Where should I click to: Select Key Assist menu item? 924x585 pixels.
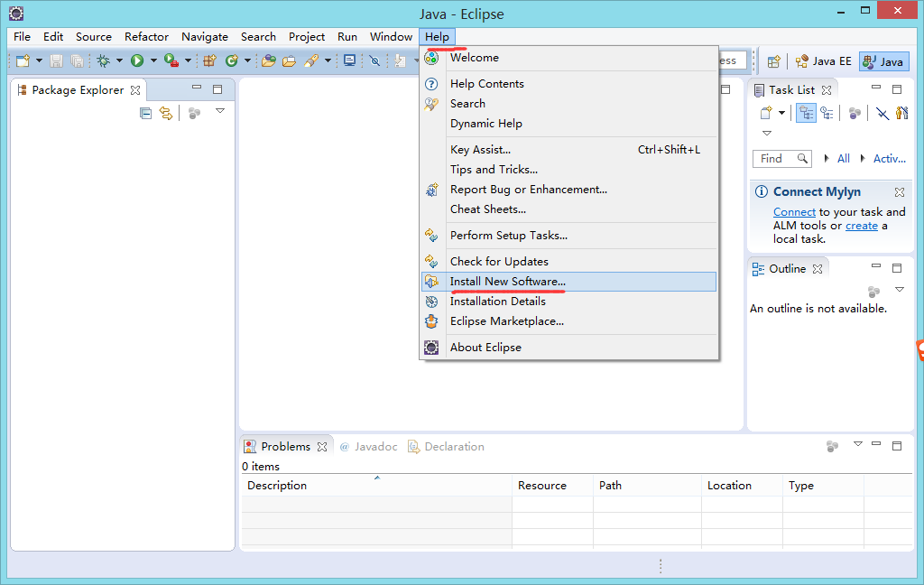click(569, 150)
